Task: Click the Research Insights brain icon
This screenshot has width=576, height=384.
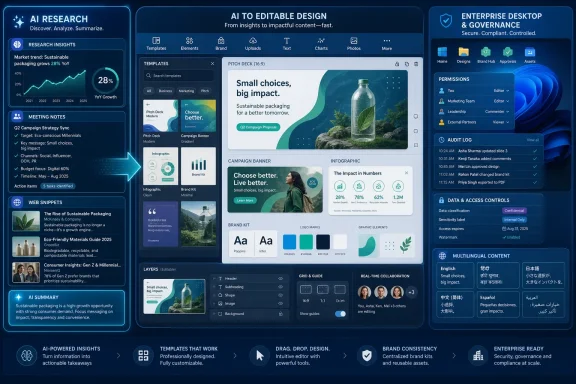Action: click(x=17, y=44)
